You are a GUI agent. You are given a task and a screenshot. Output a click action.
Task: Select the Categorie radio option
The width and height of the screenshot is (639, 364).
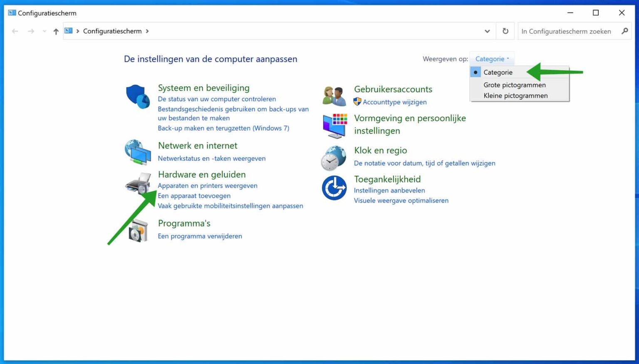[498, 72]
